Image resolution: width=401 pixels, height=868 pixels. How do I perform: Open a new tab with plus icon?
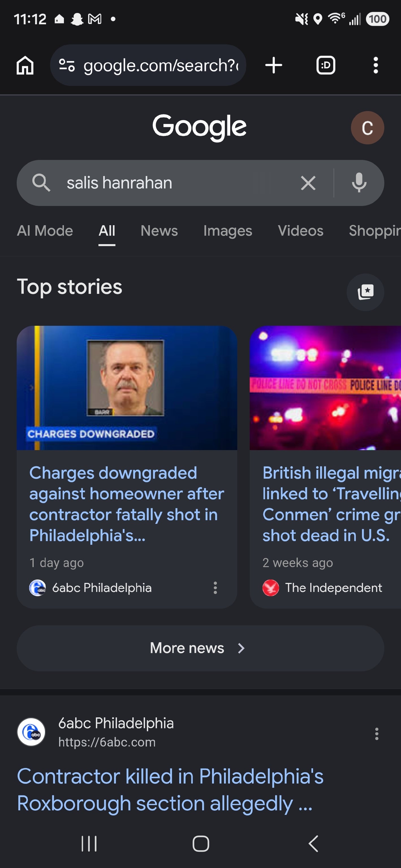273,65
